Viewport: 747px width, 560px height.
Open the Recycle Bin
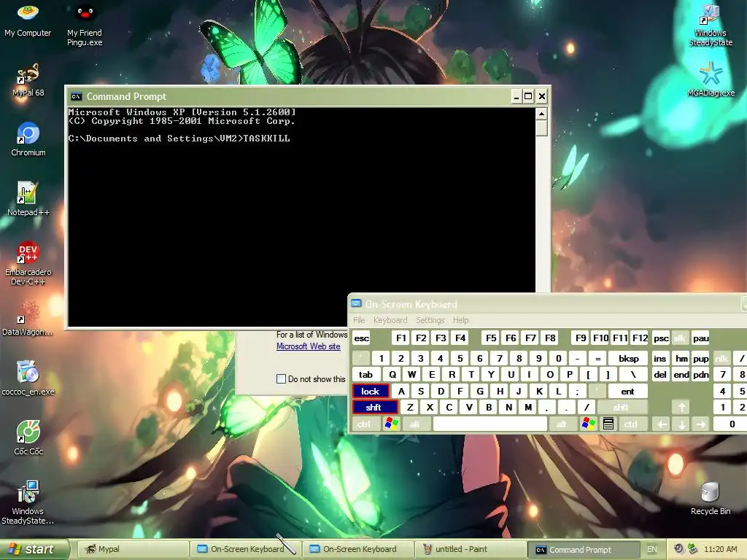tap(711, 499)
